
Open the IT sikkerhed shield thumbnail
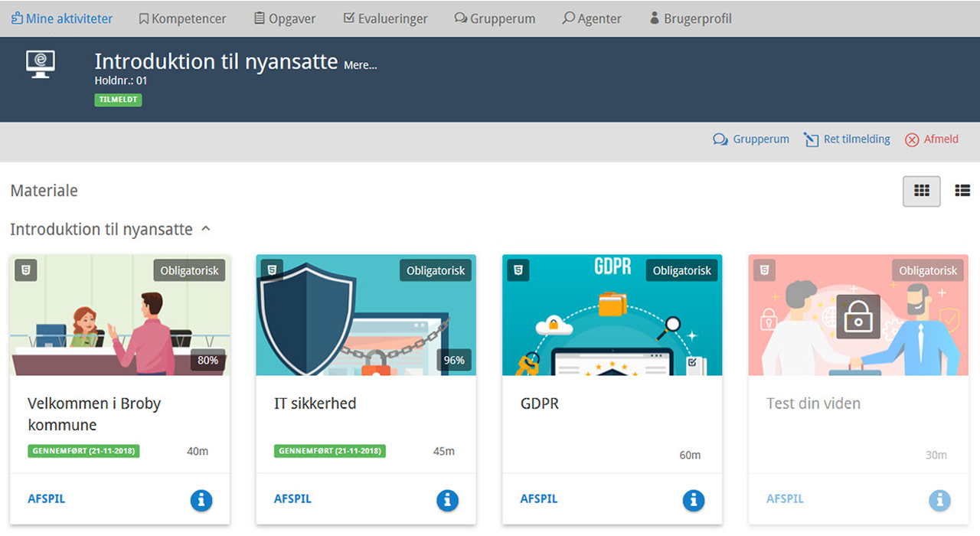[366, 315]
